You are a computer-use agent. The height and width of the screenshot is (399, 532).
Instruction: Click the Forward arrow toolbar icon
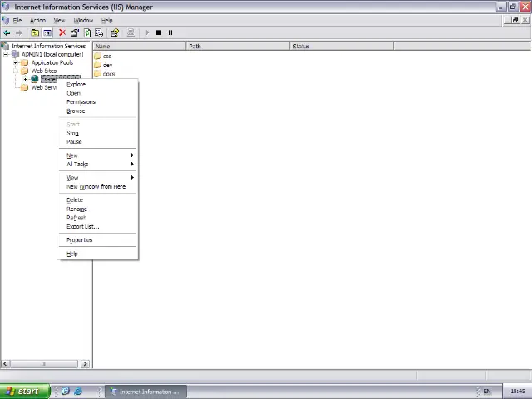(x=18, y=32)
